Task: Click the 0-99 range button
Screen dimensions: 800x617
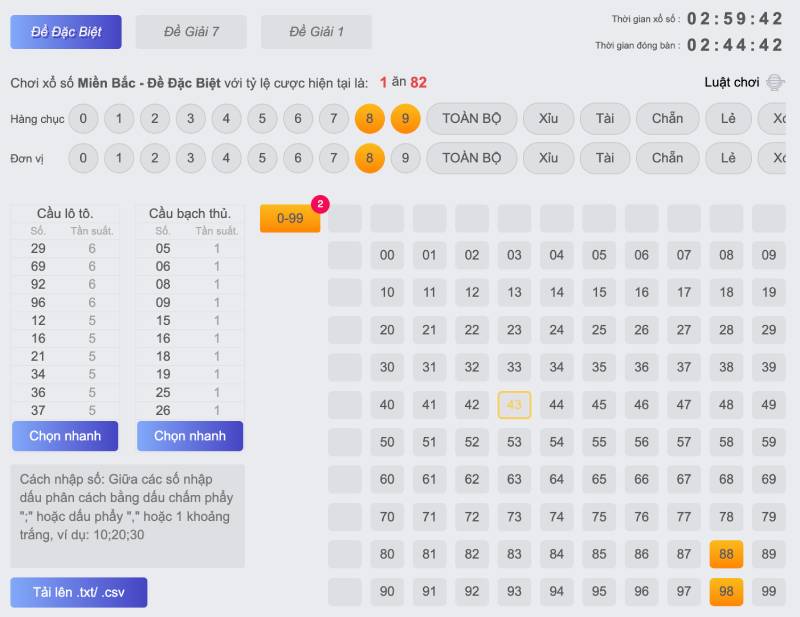Action: [x=290, y=218]
